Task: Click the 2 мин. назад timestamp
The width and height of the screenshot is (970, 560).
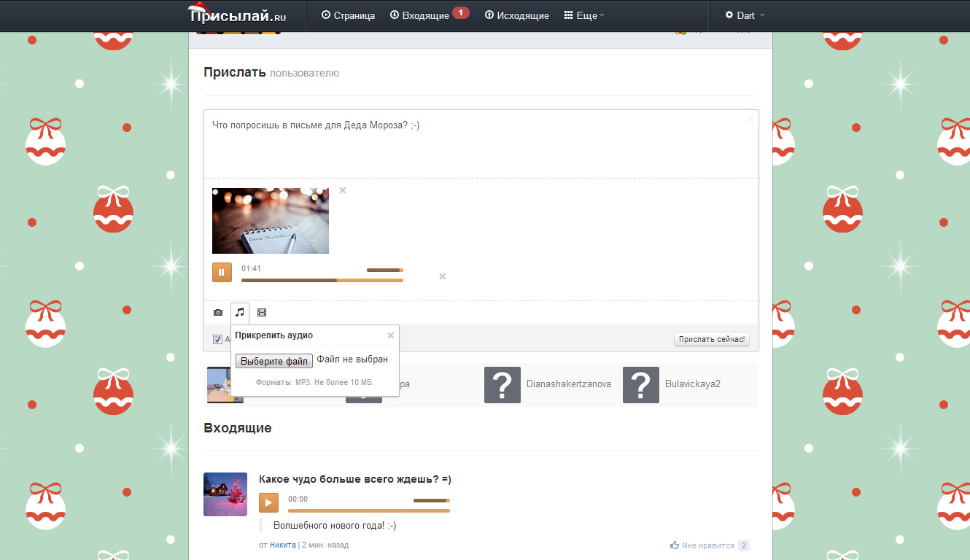Action: (325, 545)
